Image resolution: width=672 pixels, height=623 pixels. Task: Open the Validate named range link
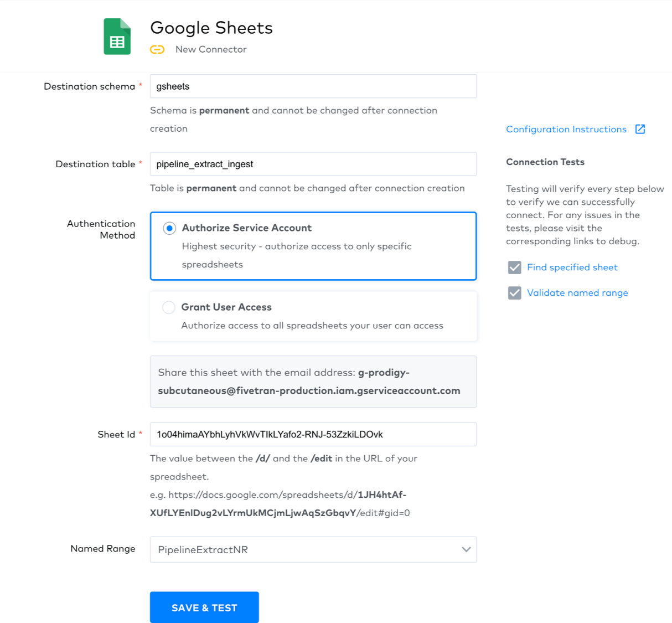(x=577, y=293)
